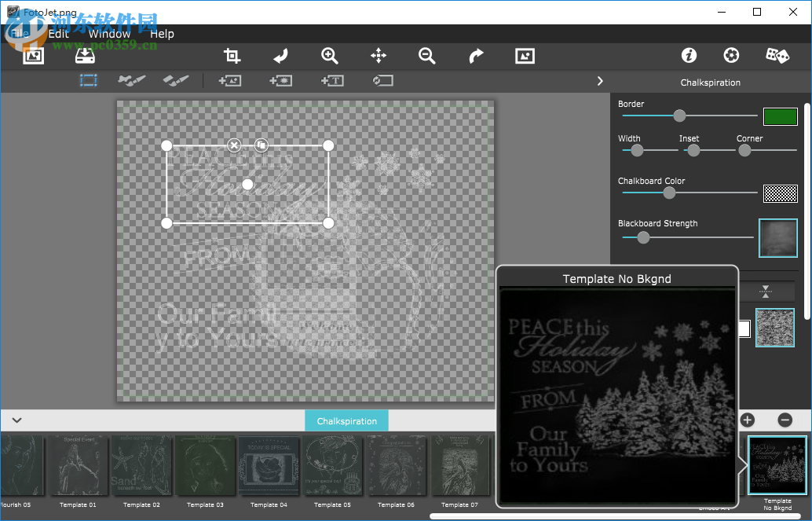Select the Template 03 thumbnail
812x521 pixels.
pos(205,465)
